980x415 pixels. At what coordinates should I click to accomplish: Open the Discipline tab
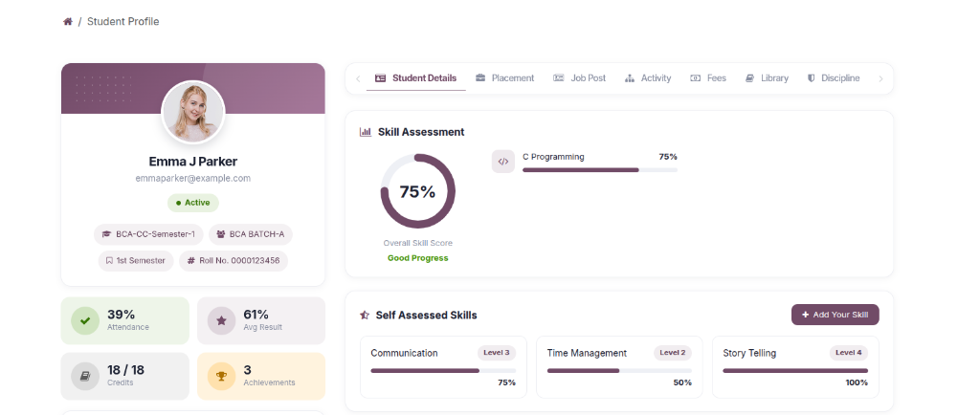(834, 78)
